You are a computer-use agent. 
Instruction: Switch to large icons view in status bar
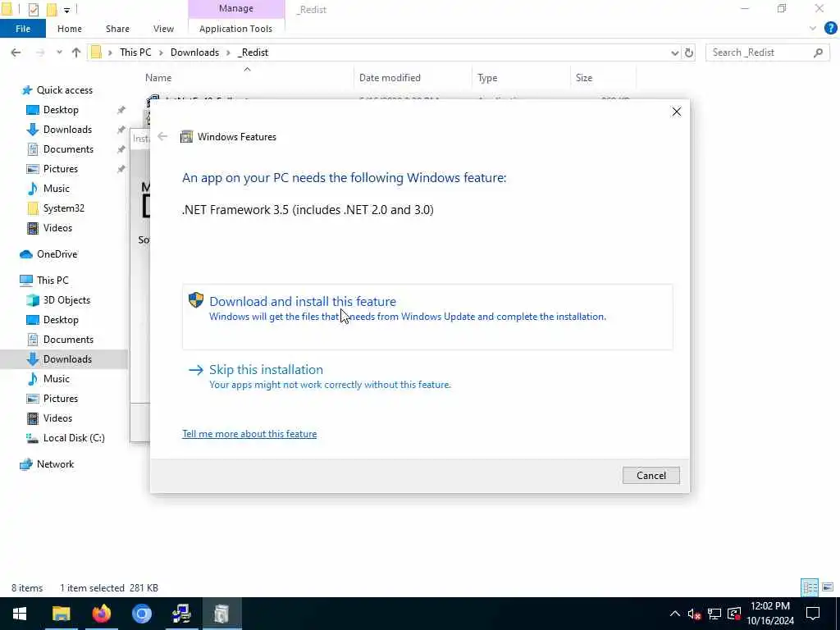click(828, 587)
